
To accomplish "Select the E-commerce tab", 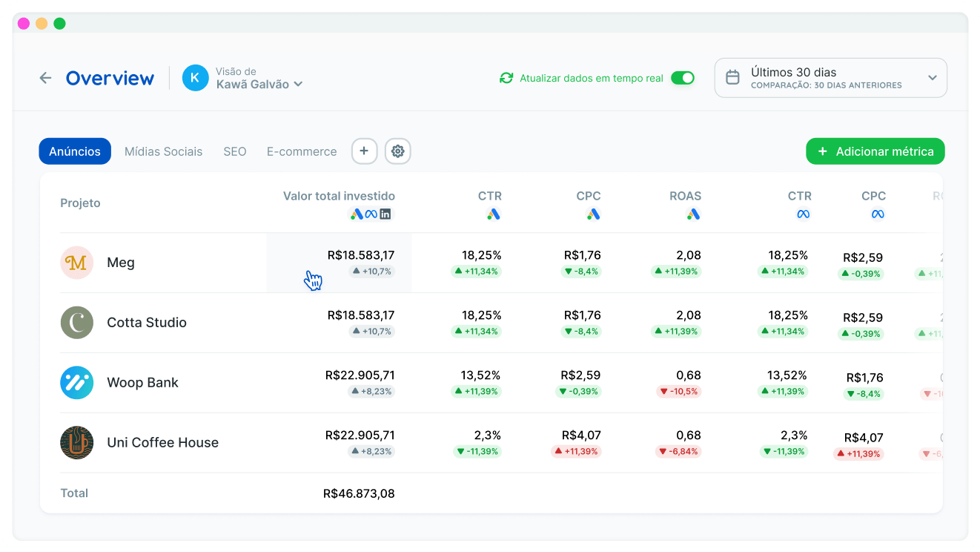I will [302, 151].
